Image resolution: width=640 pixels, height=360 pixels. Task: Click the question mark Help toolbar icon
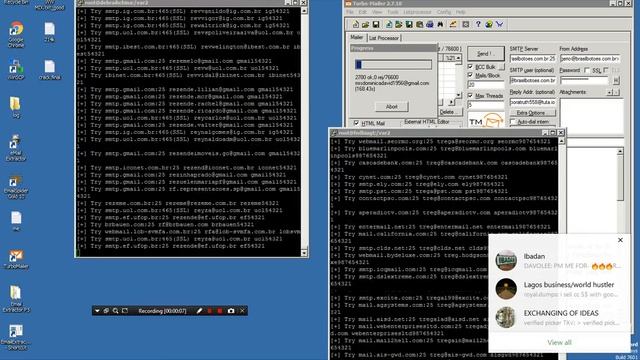pyautogui.click(x=478, y=24)
